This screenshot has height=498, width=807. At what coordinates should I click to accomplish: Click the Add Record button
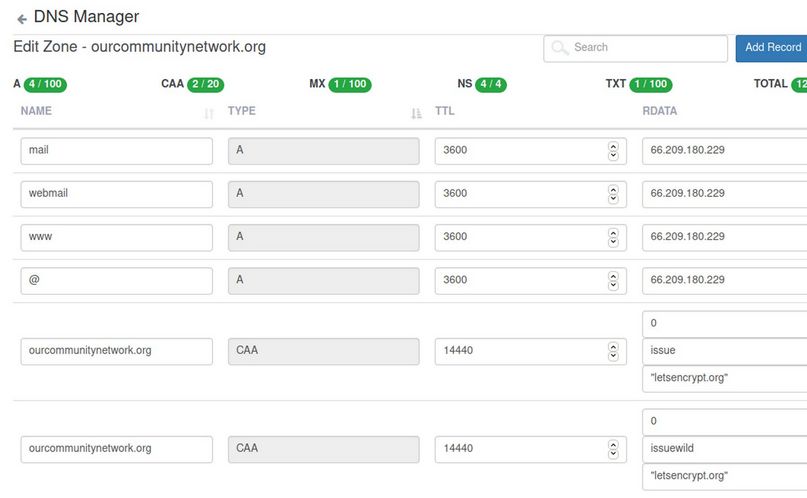point(772,48)
